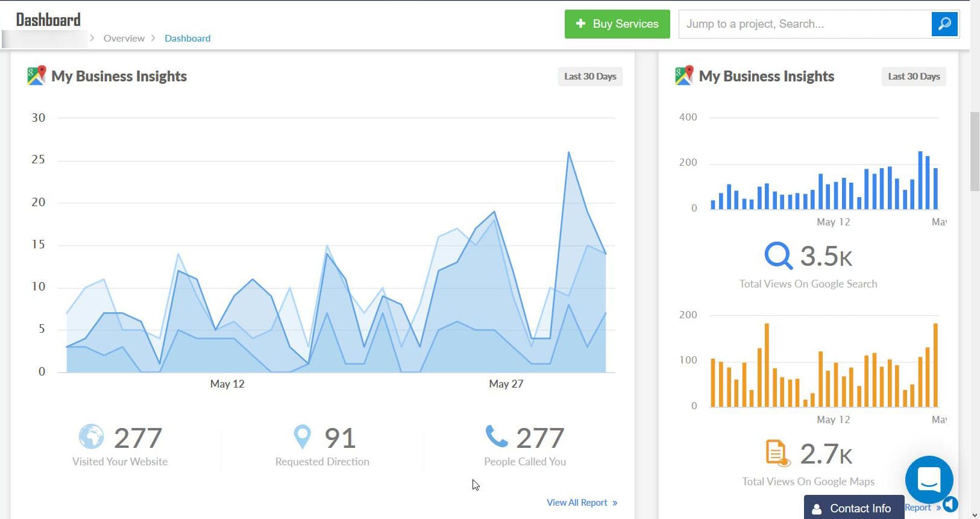The image size is (980, 519).
Task: Click the speaker sound icon near chat
Action: point(951,505)
